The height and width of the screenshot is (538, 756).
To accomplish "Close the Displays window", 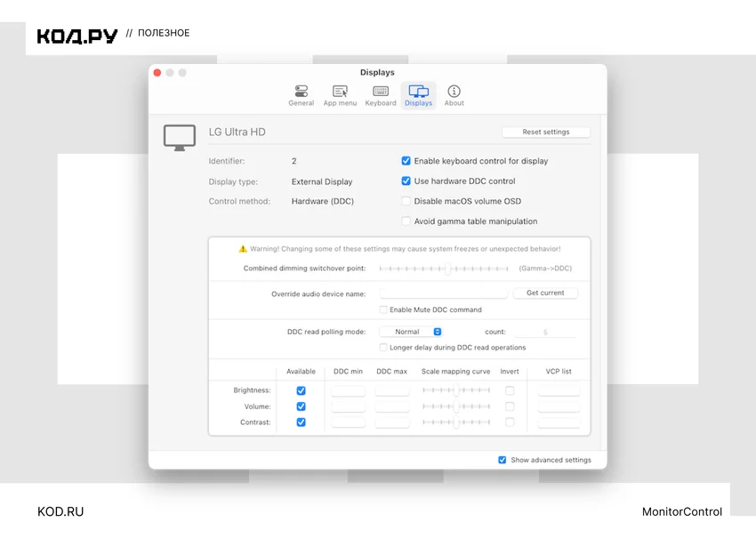I will coord(157,73).
